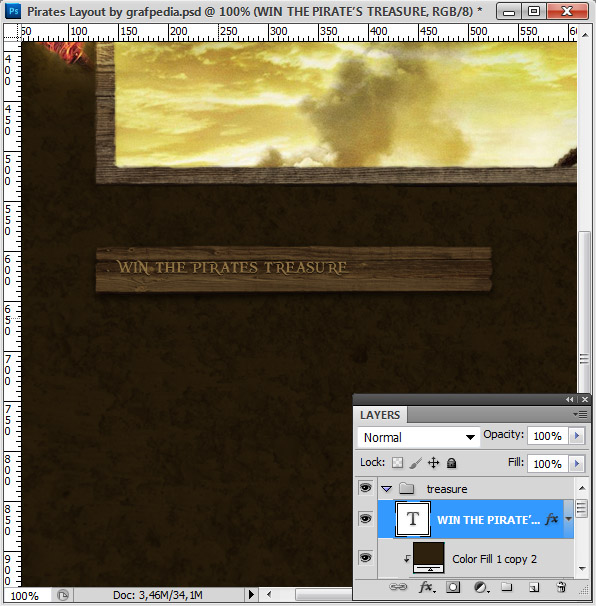Select the LAYERS tab

click(x=380, y=415)
